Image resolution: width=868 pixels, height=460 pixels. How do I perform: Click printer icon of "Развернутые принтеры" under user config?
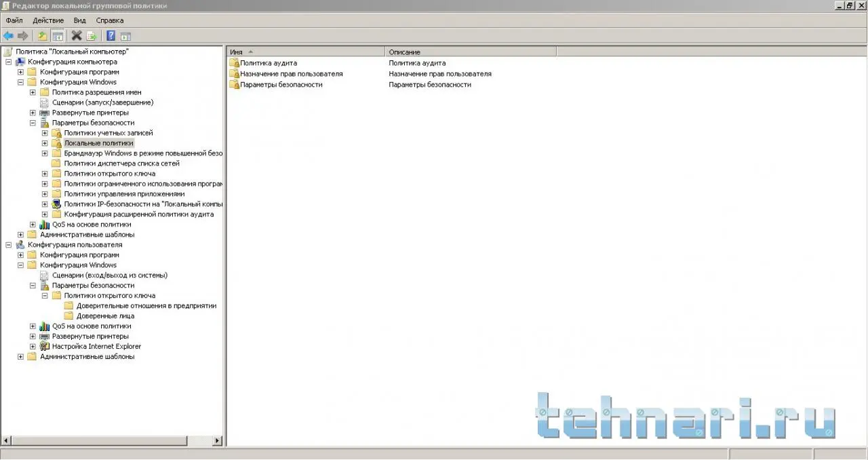(45, 337)
